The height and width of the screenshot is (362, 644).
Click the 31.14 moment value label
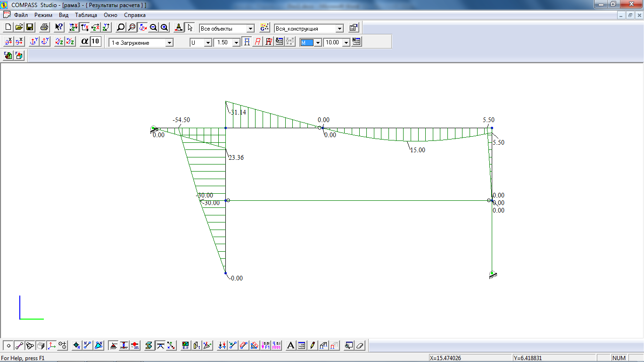click(238, 112)
